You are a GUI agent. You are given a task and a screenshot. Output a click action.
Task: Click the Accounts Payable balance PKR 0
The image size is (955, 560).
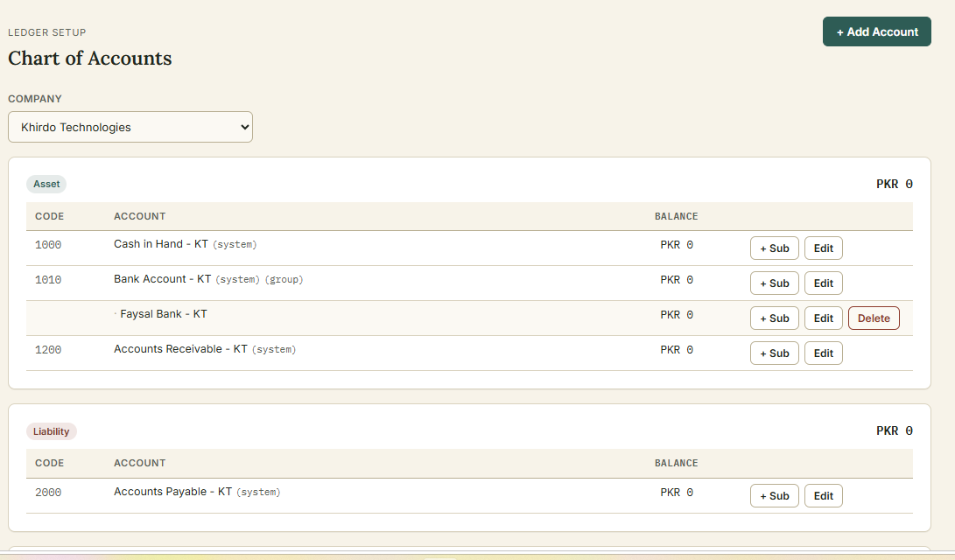point(677,493)
